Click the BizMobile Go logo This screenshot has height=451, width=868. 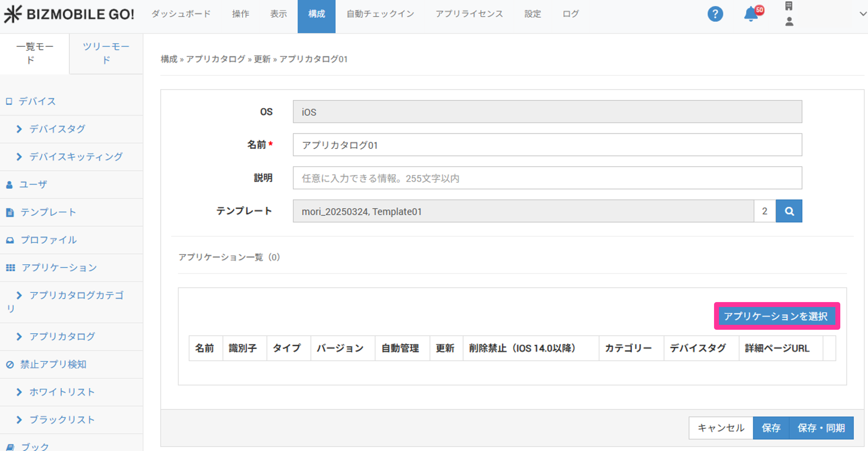tap(69, 14)
